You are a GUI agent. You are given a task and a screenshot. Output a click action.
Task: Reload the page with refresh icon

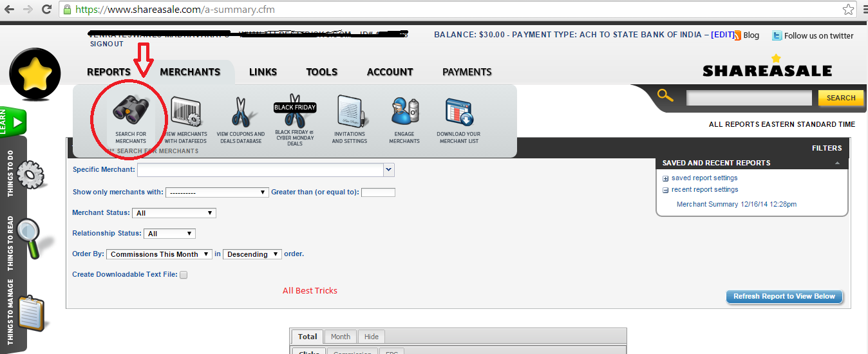point(46,10)
